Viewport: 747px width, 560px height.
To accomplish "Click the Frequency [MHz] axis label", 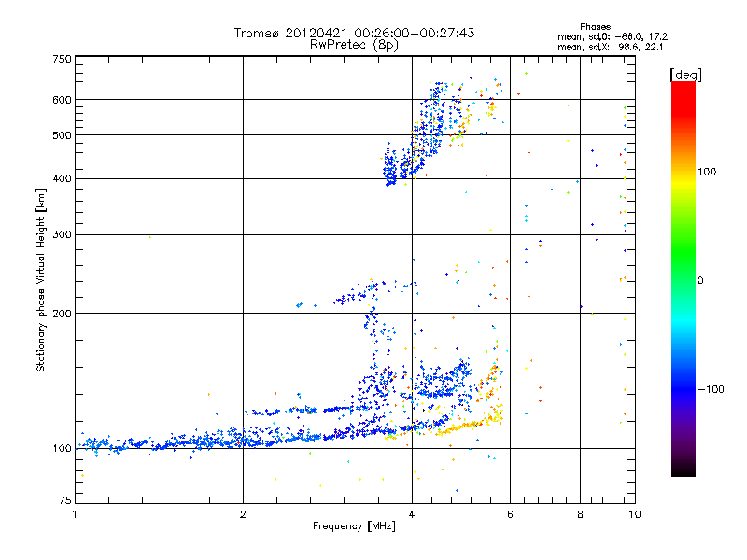I will click(x=354, y=526).
